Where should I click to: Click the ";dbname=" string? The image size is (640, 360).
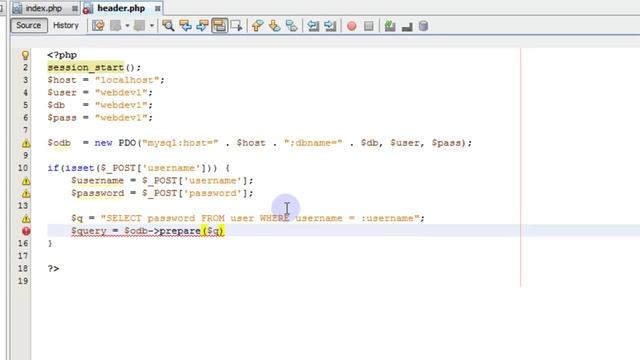pos(313,143)
